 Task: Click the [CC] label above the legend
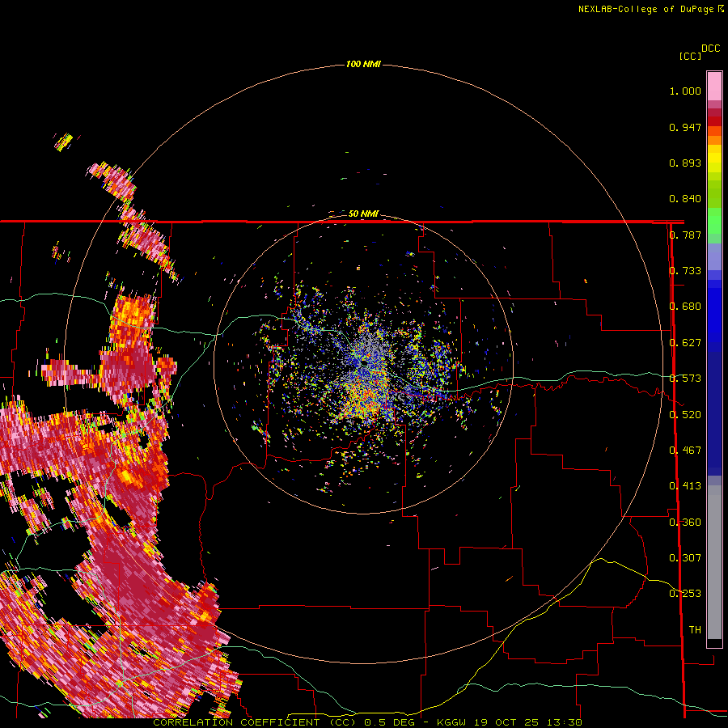point(690,56)
